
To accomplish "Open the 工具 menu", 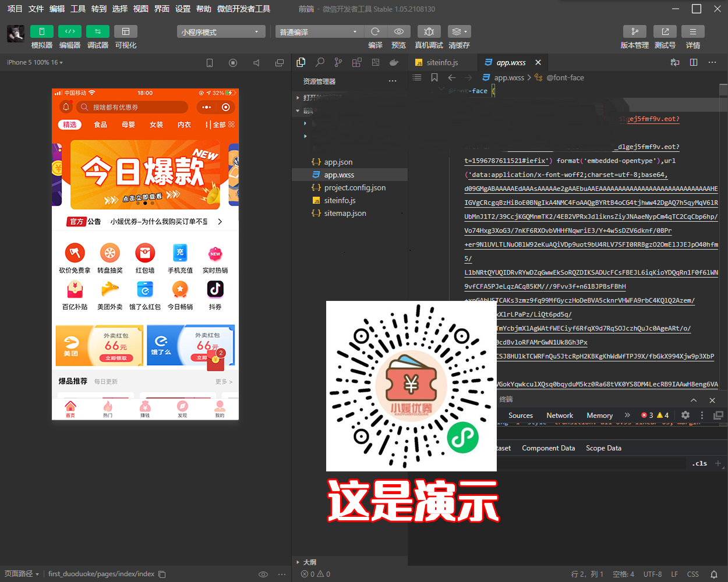I will (78, 9).
